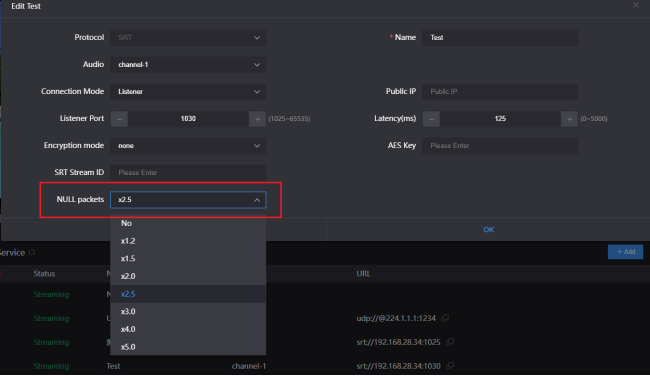This screenshot has height=376, width=650.
Task: Copy the srt://192.168.28.34:1025 URL
Action: click(x=450, y=342)
